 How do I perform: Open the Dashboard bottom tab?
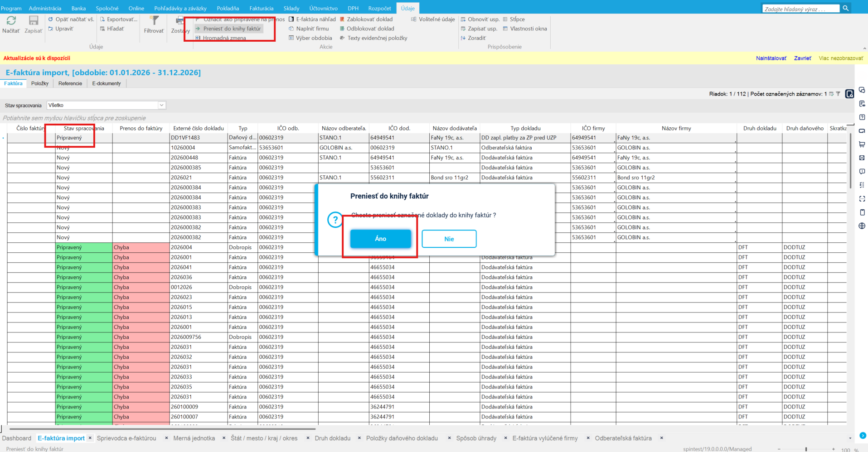pyautogui.click(x=17, y=438)
